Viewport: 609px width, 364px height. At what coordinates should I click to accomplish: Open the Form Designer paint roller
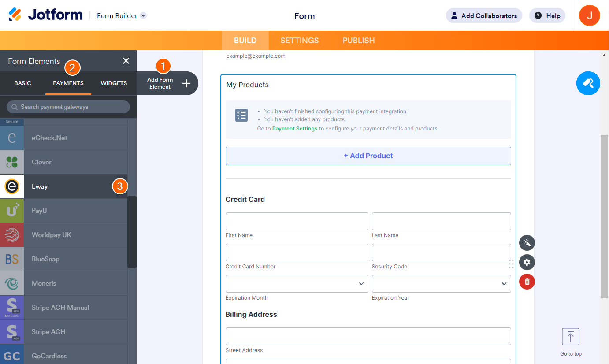tap(588, 83)
